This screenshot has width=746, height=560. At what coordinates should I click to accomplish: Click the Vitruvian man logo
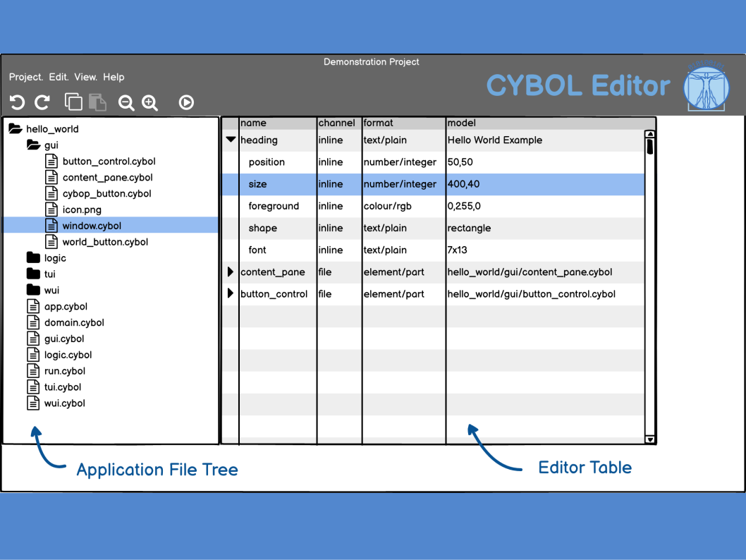(707, 85)
